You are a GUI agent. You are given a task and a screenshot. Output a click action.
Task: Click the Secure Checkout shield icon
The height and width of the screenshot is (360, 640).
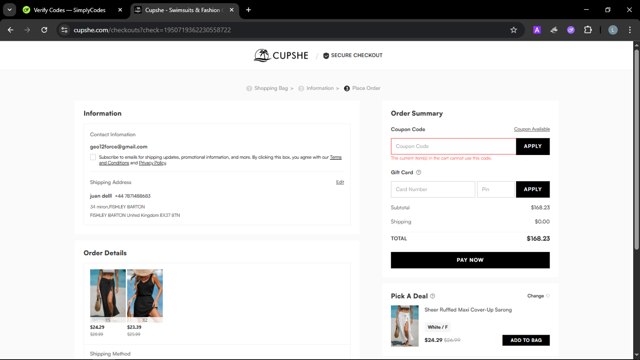coord(326,56)
